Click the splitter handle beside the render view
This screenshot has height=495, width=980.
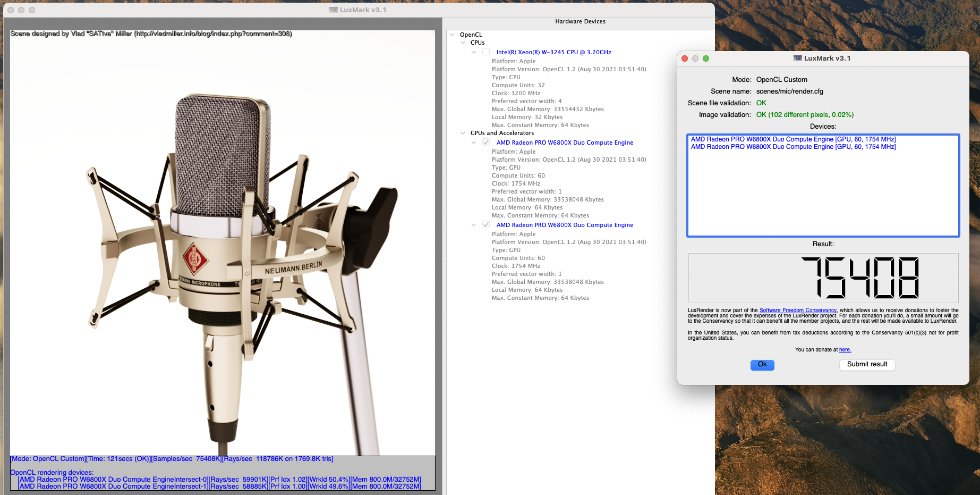[444, 261]
